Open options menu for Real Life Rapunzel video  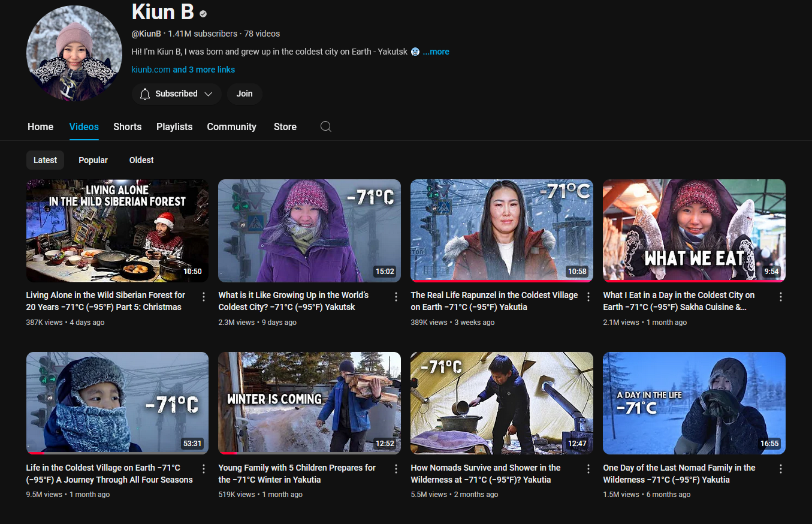click(x=588, y=297)
